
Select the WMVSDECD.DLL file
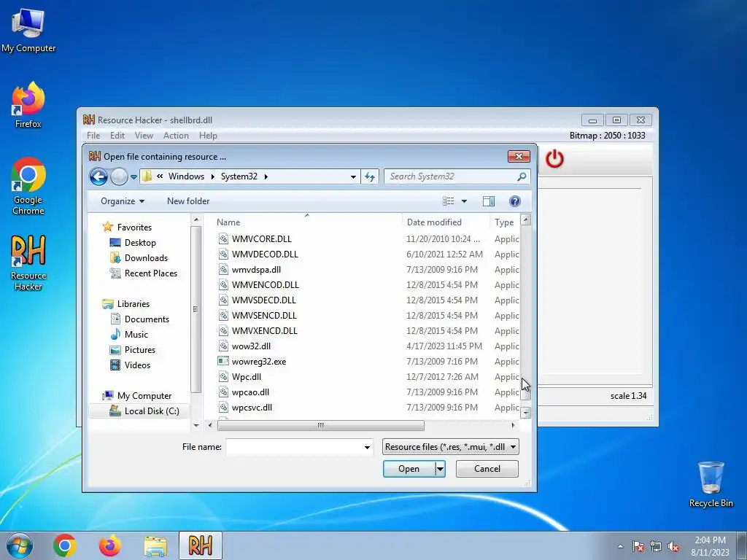point(264,300)
